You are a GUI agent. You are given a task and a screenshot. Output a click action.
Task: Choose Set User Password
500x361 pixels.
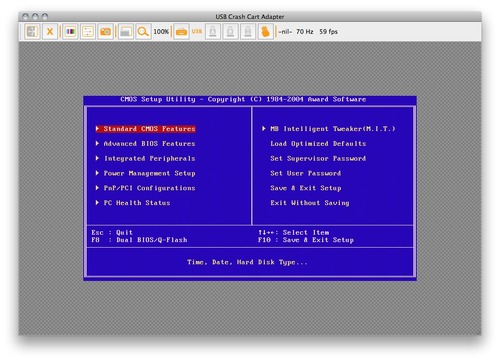point(306,173)
